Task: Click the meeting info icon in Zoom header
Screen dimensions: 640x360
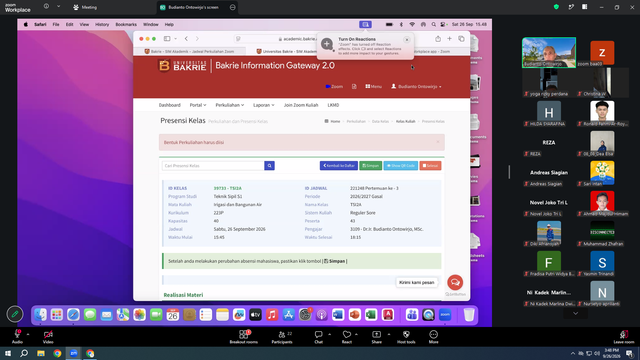Action: [46, 7]
